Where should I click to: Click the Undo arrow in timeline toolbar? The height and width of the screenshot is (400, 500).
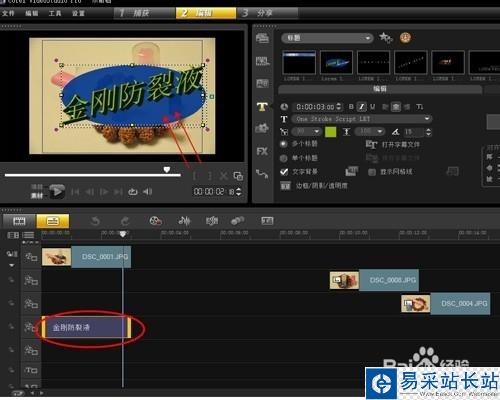(95, 221)
